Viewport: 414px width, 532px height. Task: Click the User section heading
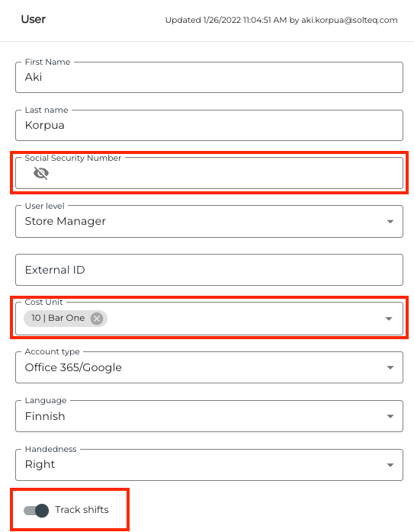pos(34,19)
